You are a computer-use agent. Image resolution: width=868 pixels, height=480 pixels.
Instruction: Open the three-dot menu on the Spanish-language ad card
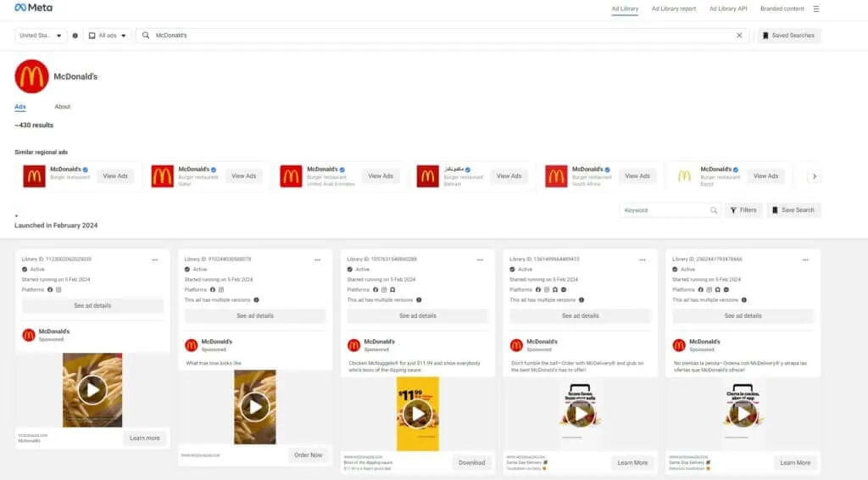point(805,260)
